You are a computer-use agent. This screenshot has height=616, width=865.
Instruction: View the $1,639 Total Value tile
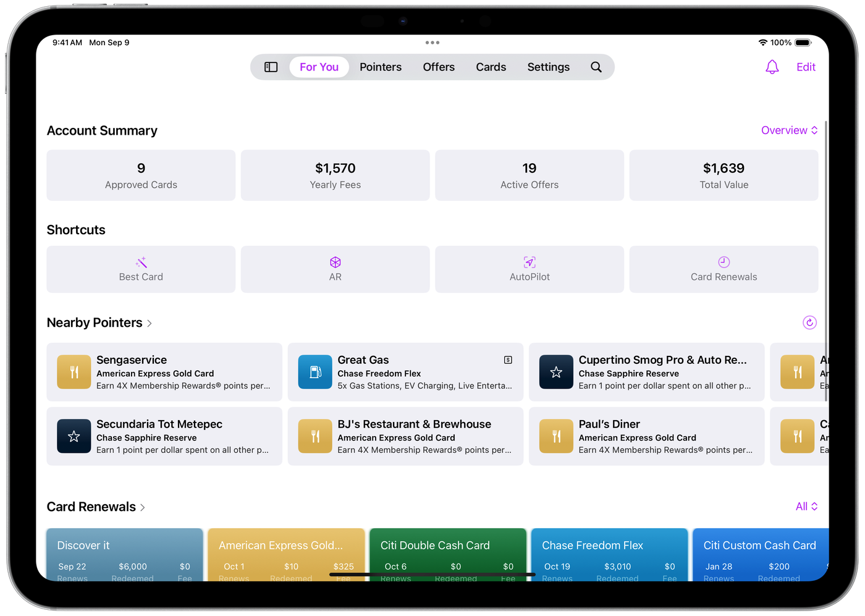pyautogui.click(x=724, y=175)
